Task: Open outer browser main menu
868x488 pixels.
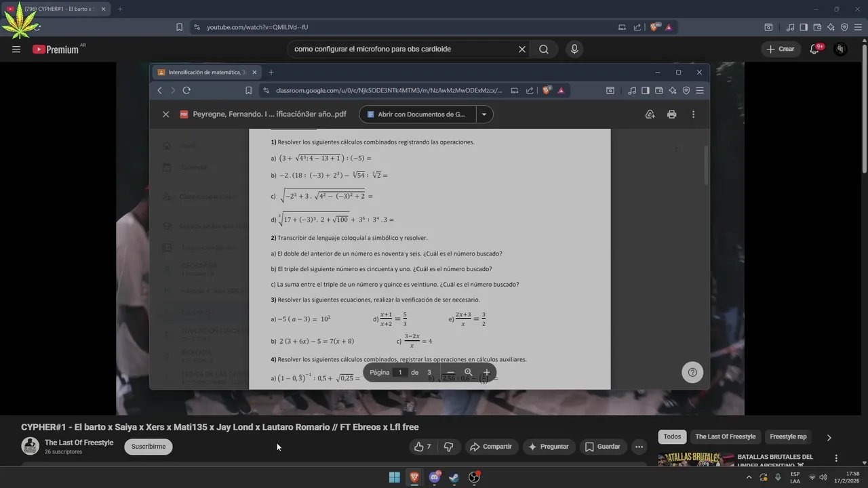Action: coord(858,27)
